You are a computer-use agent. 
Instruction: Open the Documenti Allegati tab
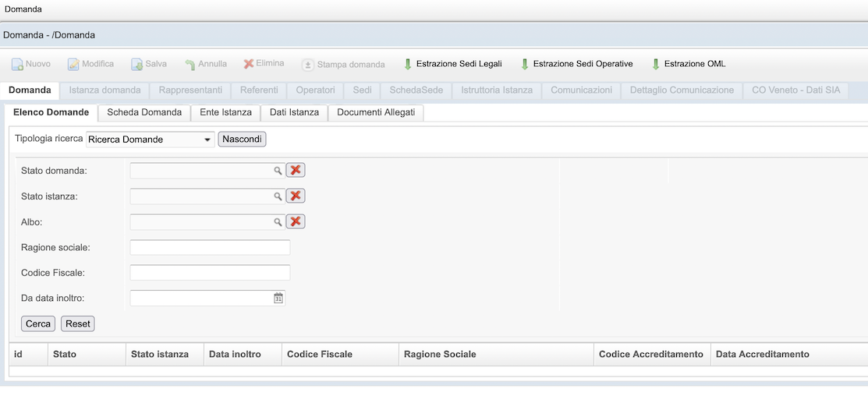[376, 112]
